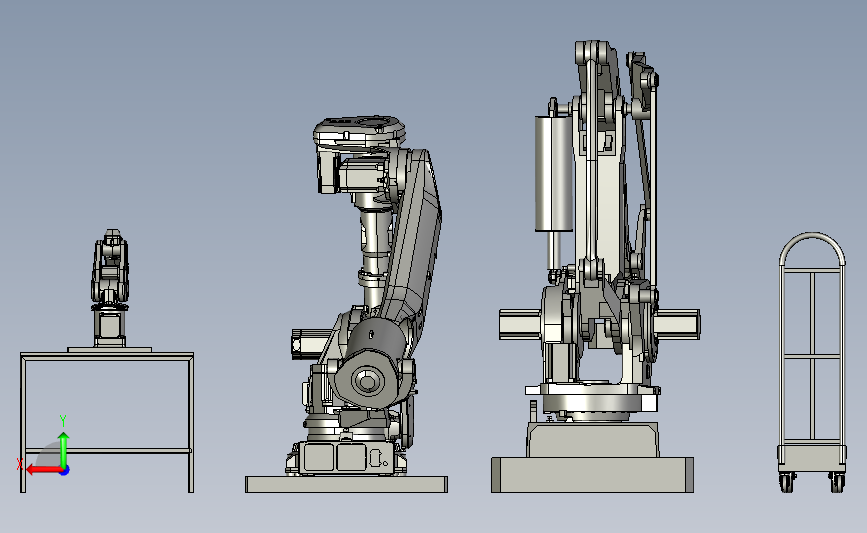Screen dimensions: 867x533
Task: Select the table frame under the small robot
Action: pyautogui.click(x=107, y=422)
